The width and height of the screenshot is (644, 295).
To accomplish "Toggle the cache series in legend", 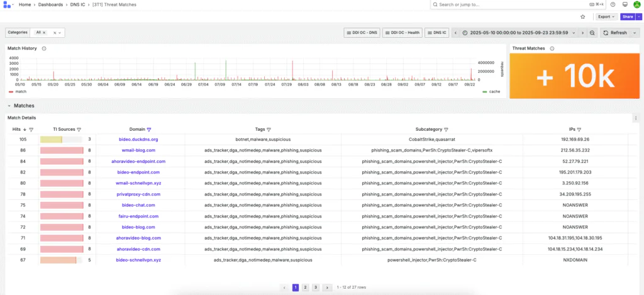I will pos(491,92).
